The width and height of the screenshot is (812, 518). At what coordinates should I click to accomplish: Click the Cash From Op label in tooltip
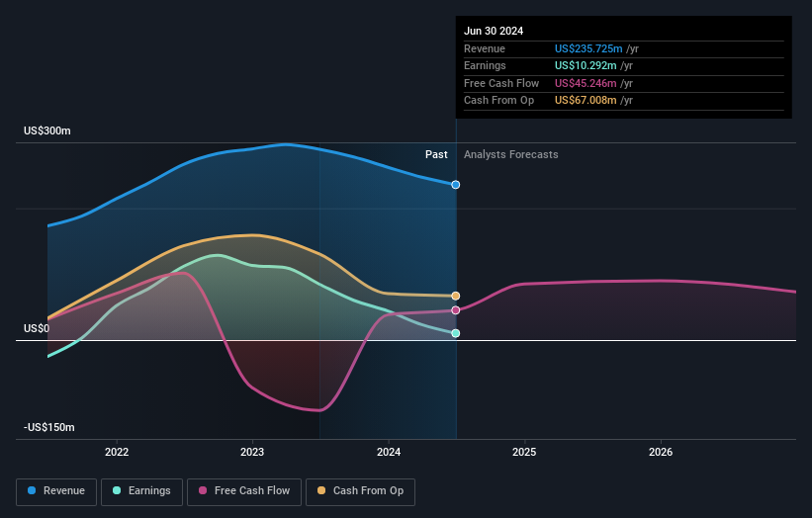tap(498, 101)
